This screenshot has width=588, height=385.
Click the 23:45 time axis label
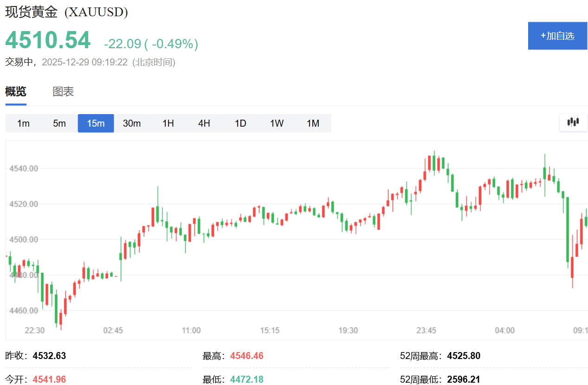(x=426, y=330)
